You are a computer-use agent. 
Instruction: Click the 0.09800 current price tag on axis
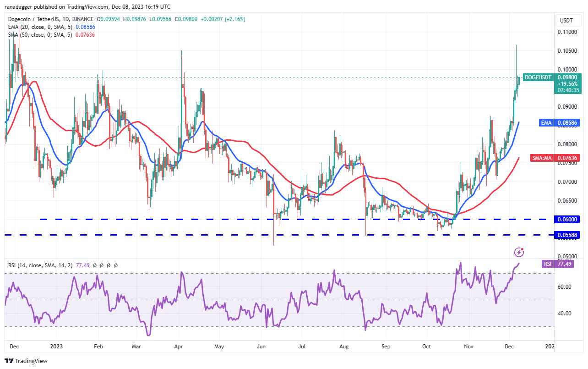click(568, 77)
